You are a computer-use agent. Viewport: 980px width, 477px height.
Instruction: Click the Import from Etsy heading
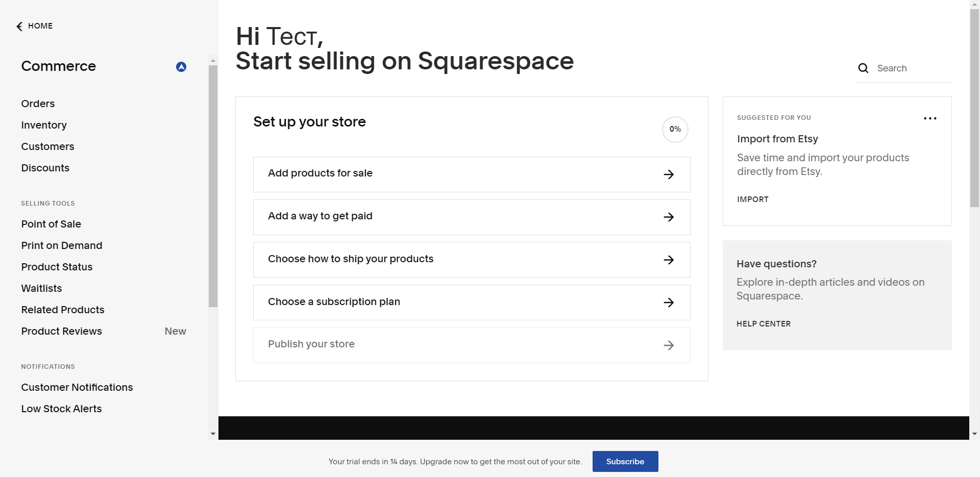(x=777, y=139)
